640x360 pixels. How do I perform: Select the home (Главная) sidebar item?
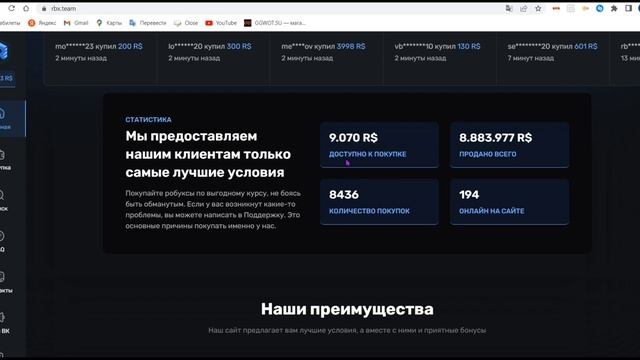pos(12,118)
